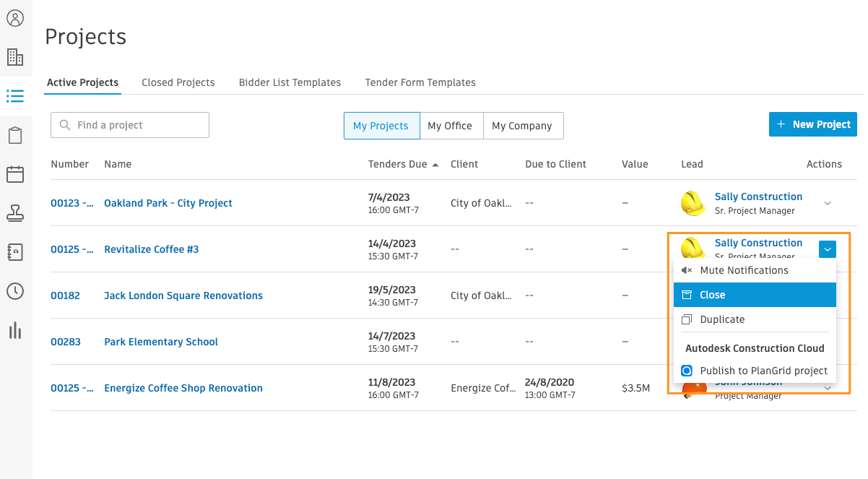Open the address book icon in sidebar

(15, 252)
